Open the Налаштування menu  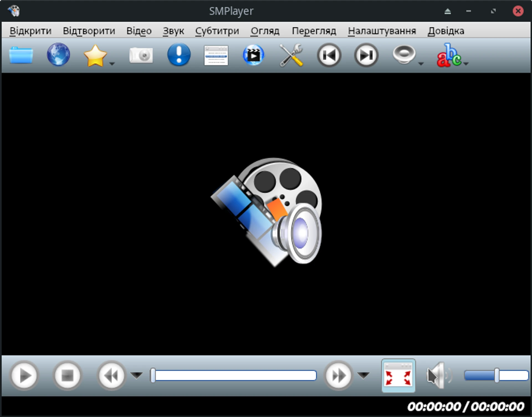tap(382, 31)
